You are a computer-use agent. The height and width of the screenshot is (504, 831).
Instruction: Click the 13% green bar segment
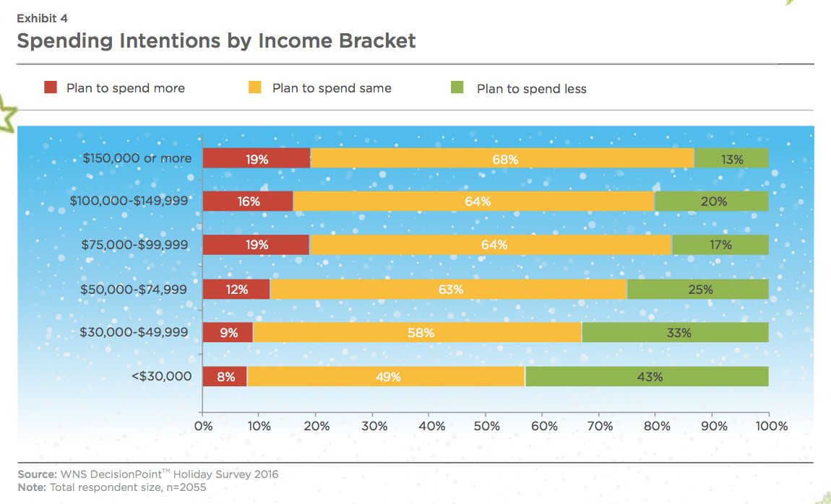(731, 158)
